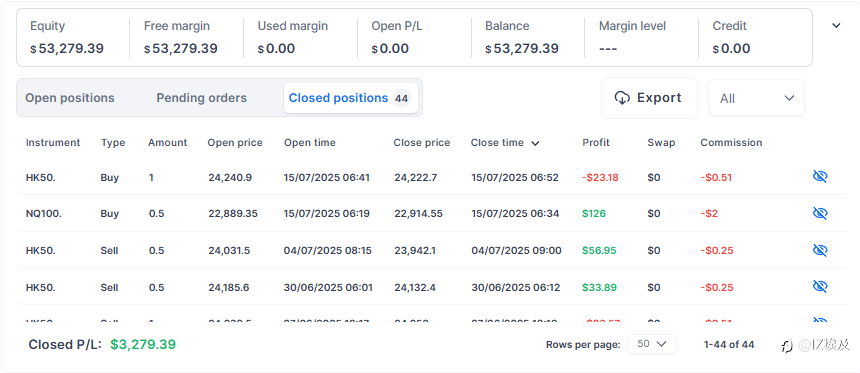Image resolution: width=860 pixels, height=373 pixels.
Task: Click the Amount column header
Action: (167, 143)
